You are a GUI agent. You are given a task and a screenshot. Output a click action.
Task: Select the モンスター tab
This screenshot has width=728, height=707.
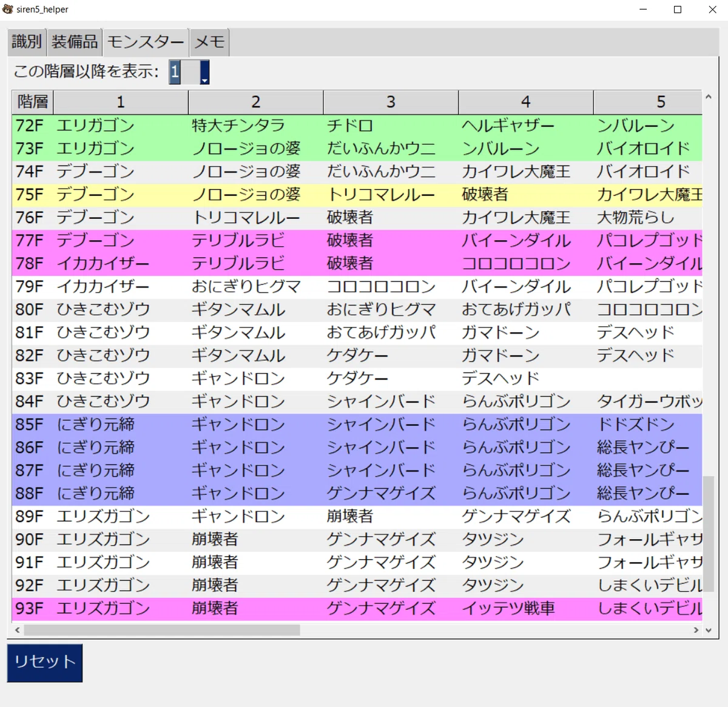146,42
